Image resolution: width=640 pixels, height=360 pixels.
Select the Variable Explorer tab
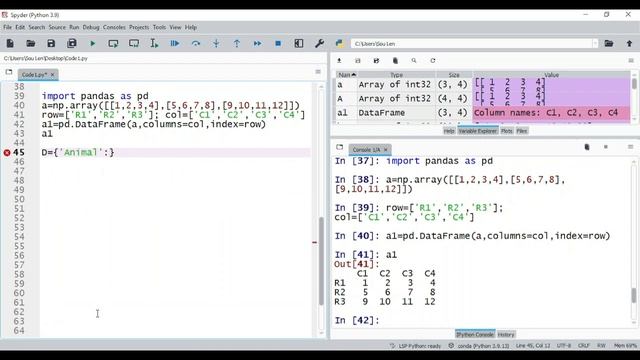coord(478,131)
